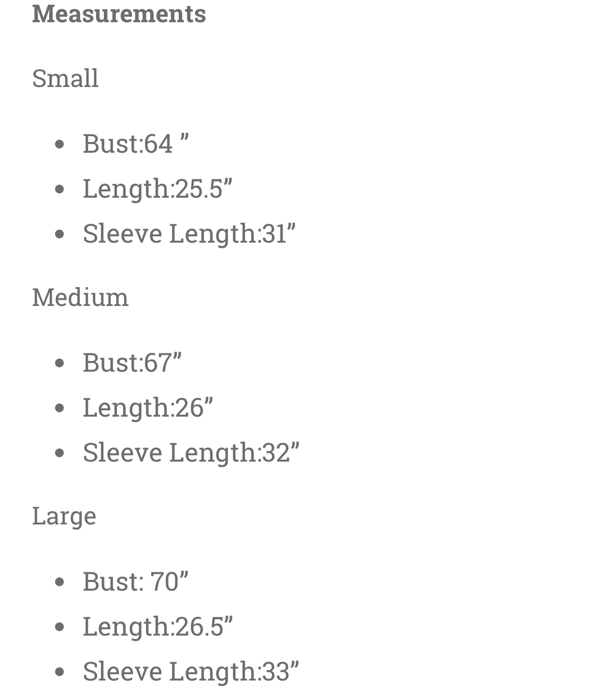Click the Medium size label

(80, 296)
